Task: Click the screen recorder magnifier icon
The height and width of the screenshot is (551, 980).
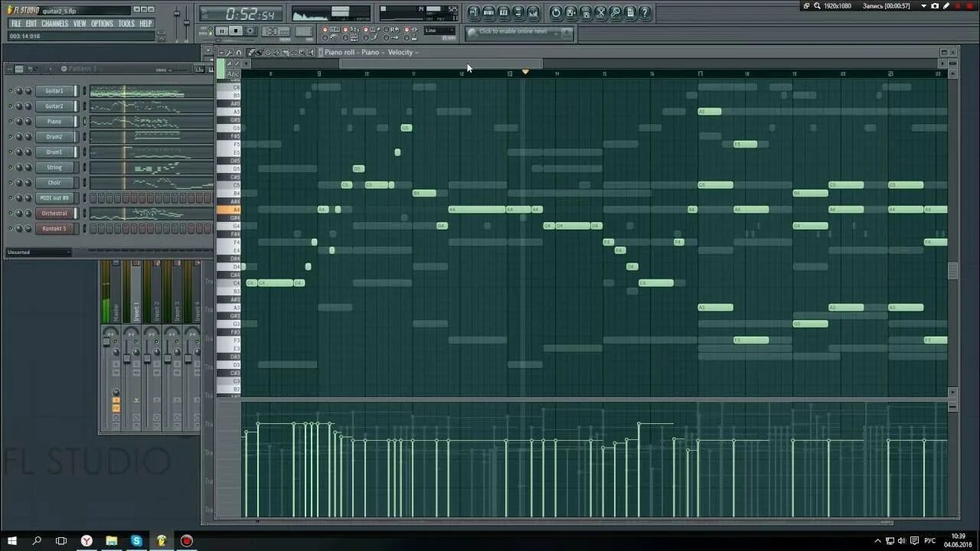Action: point(817,6)
